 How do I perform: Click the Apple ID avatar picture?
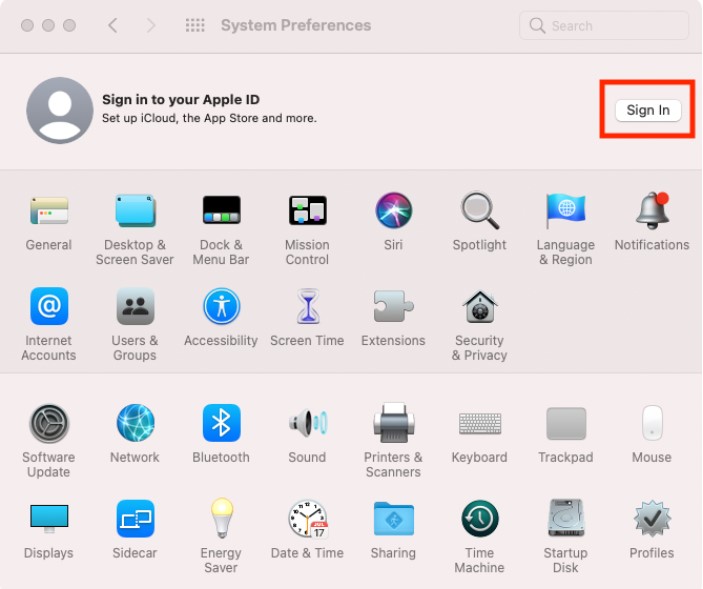click(60, 110)
